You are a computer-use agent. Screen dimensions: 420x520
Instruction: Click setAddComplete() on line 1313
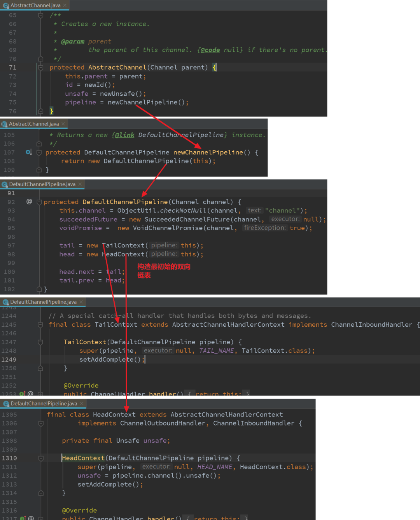click(x=108, y=485)
